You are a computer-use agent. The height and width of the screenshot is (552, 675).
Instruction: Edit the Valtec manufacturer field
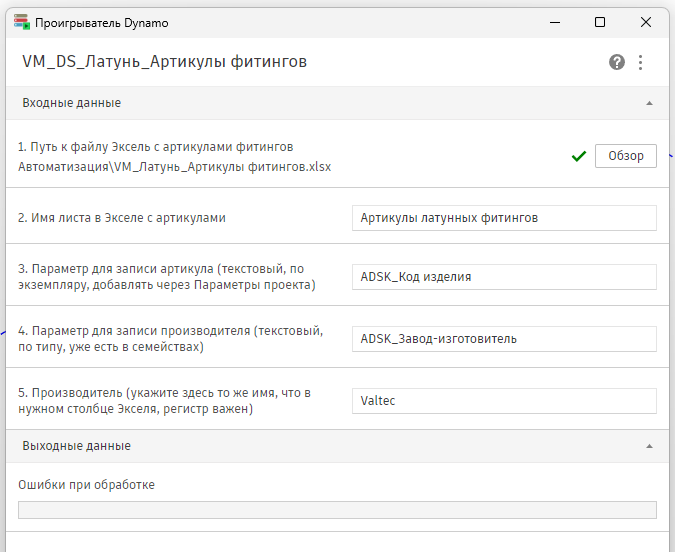504,401
